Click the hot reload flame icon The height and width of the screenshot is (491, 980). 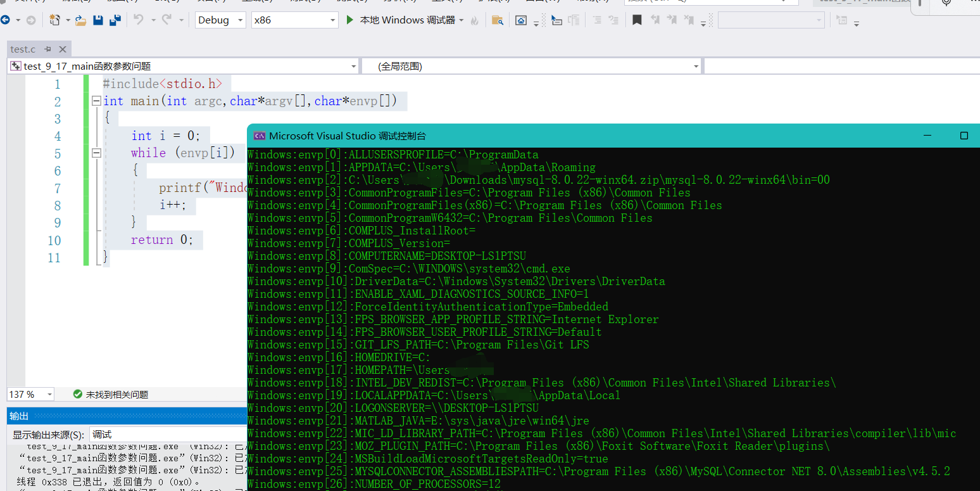(474, 20)
